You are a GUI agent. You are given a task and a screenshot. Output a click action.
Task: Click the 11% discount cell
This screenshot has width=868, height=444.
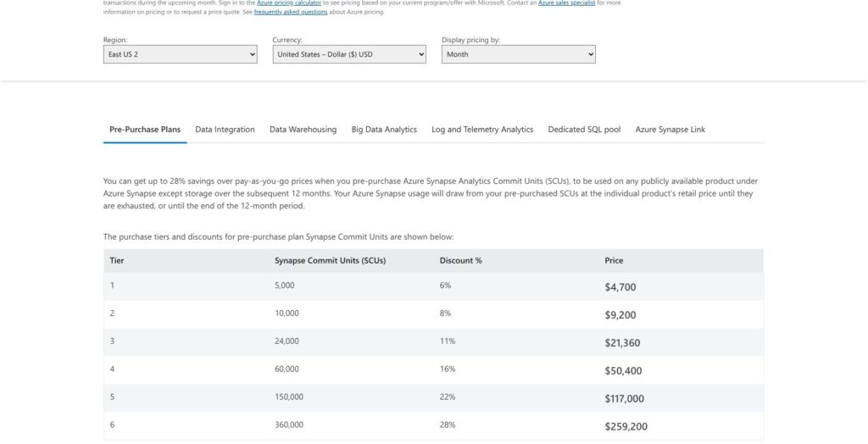point(448,341)
